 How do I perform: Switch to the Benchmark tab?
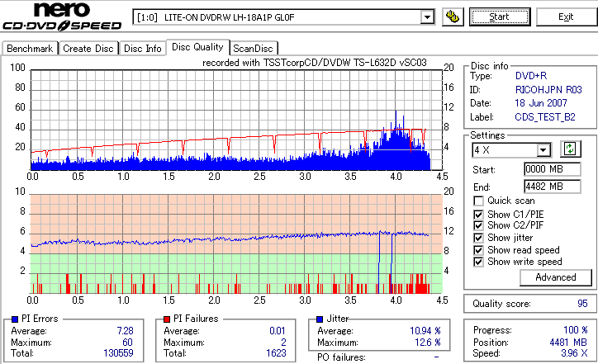point(30,49)
